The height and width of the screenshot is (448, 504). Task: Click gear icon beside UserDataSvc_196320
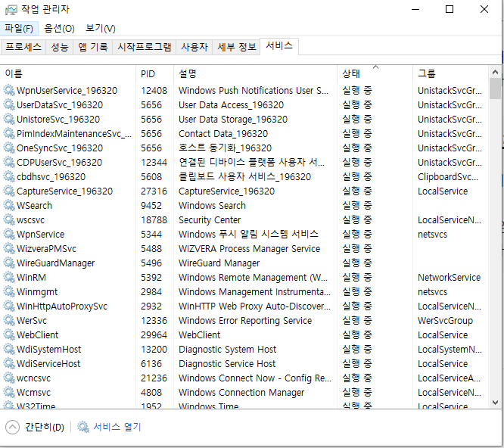[9, 104]
